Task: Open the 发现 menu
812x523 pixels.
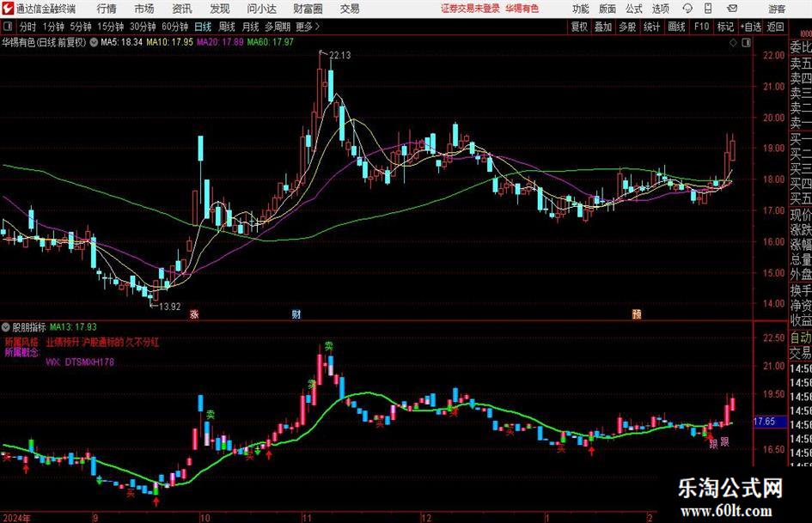Action: point(220,9)
